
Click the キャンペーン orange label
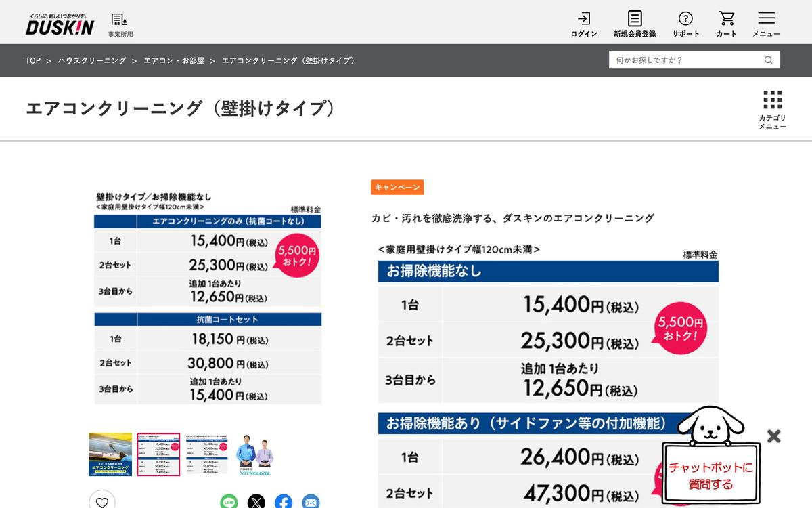[x=397, y=187]
